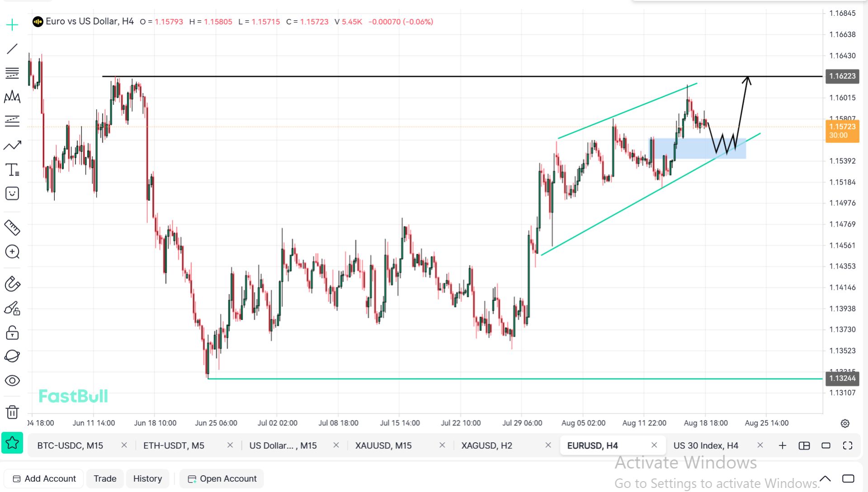This screenshot has width=868, height=492.
Task: Open chart scale settings gear
Action: tap(845, 423)
